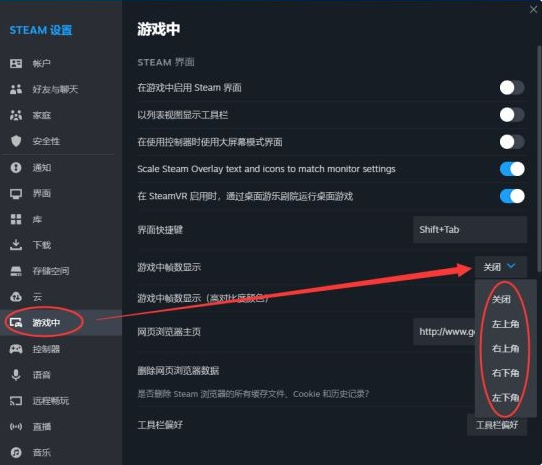This screenshot has height=465, width=542.
Task: Open the 帐户 account settings icon
Action: [x=16, y=63]
